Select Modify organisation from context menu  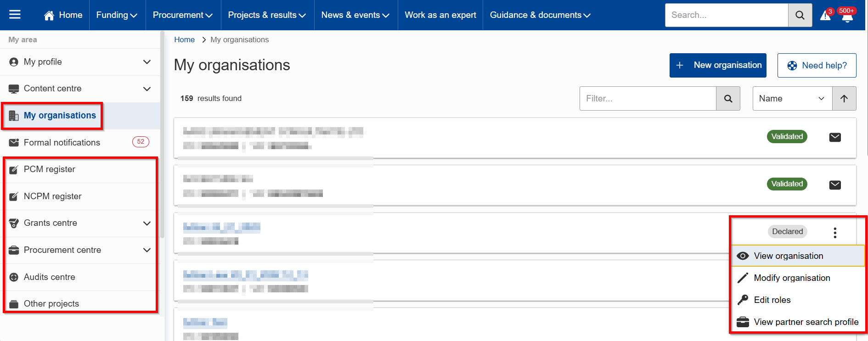[798, 278]
